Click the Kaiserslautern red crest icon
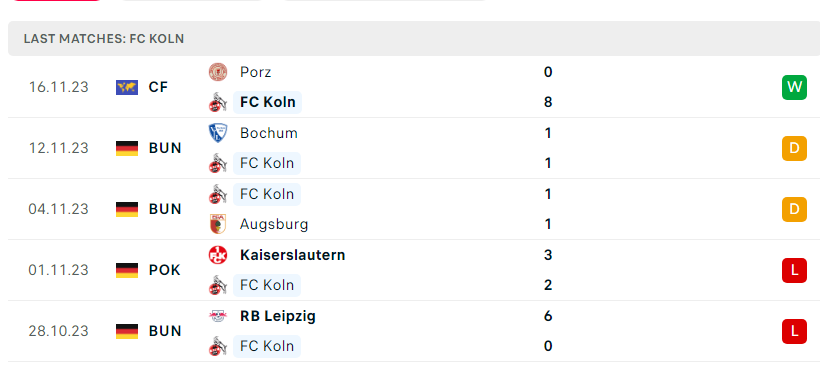Screen dimensions: 820x373 click(218, 255)
